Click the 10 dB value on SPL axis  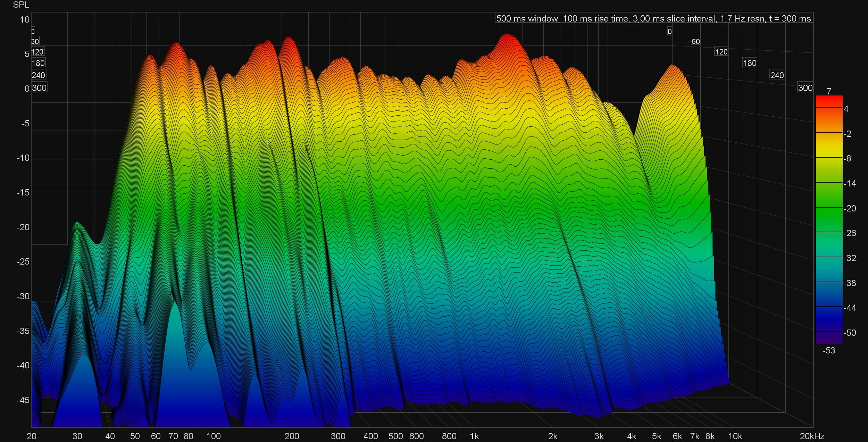click(x=25, y=20)
